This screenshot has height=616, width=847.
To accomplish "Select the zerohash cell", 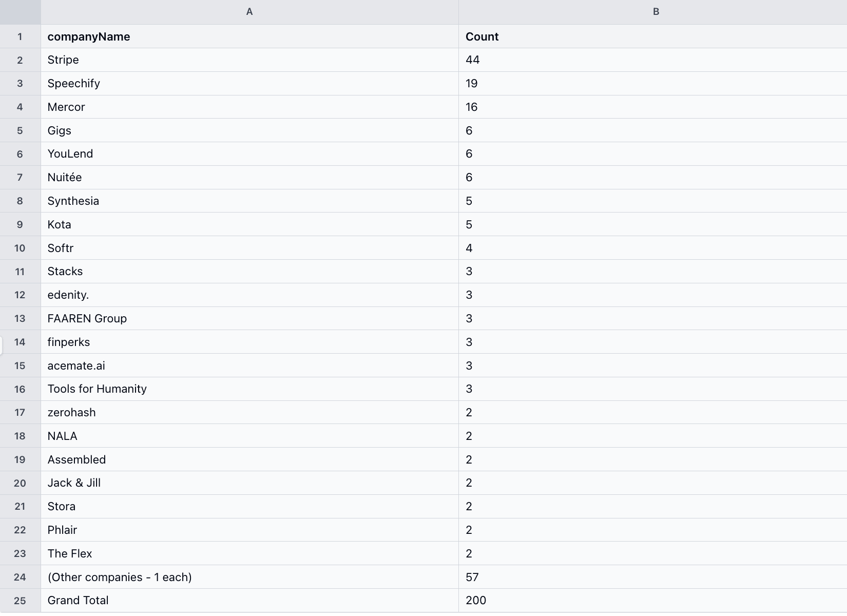I will pos(249,412).
